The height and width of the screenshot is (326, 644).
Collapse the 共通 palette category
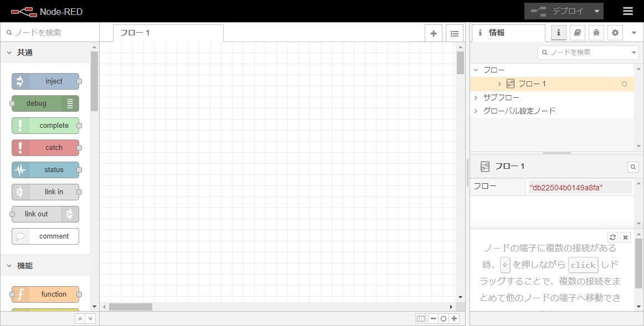[x=9, y=53]
